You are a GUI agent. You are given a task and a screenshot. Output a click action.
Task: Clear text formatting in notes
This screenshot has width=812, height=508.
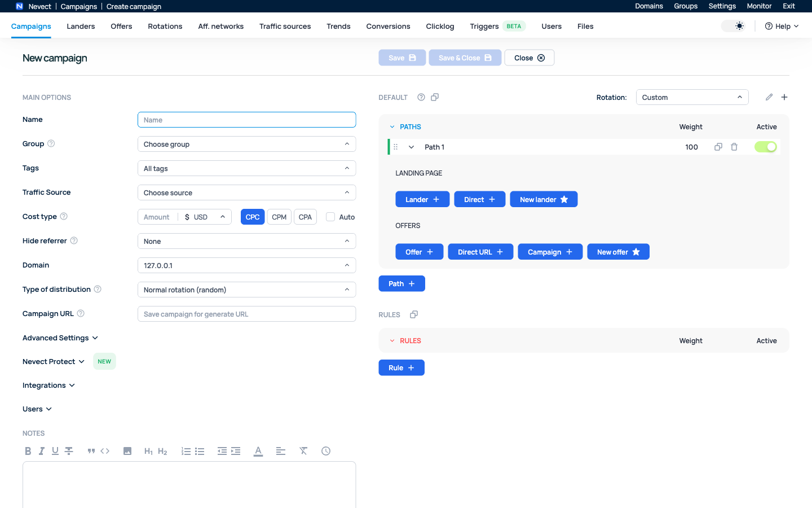click(303, 451)
